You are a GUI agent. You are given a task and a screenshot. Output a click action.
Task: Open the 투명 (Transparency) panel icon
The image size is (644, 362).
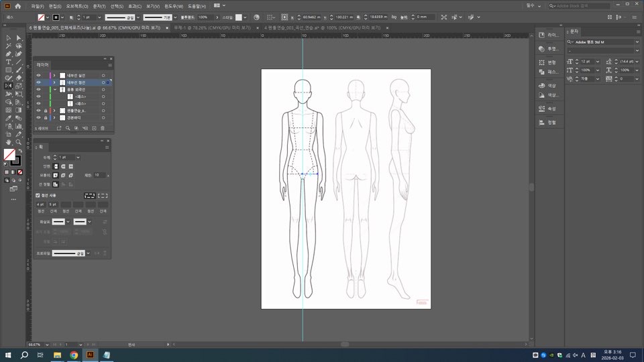(548, 48)
